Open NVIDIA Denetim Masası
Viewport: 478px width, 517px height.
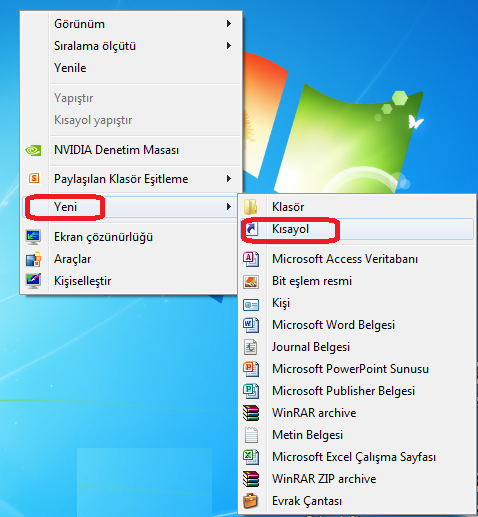point(131,150)
